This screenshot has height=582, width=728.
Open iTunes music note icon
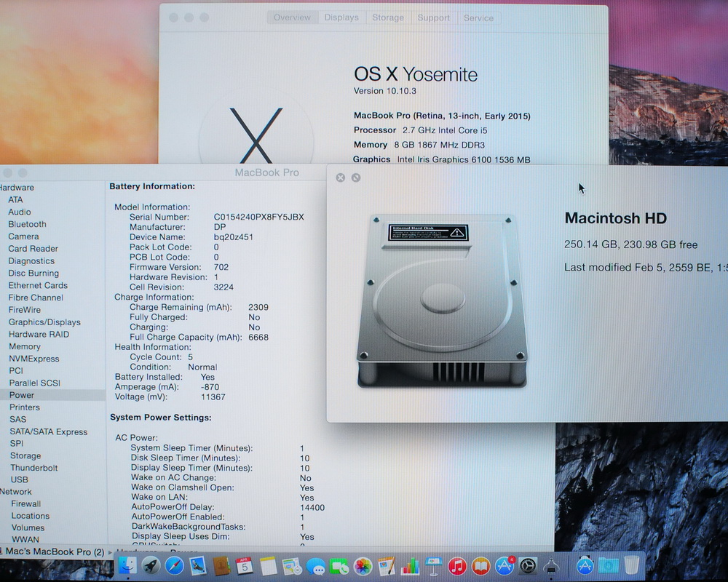coord(457,566)
